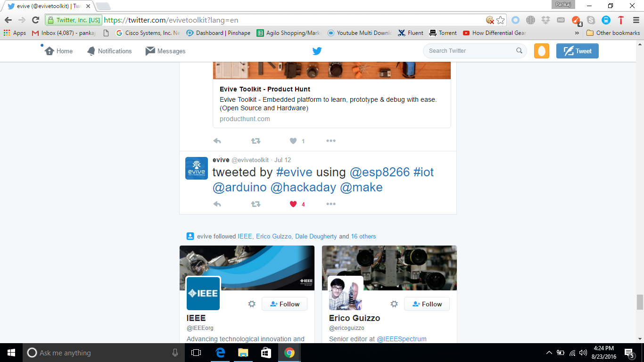Click the blue train extension icon
644x362 pixels.
click(606, 20)
